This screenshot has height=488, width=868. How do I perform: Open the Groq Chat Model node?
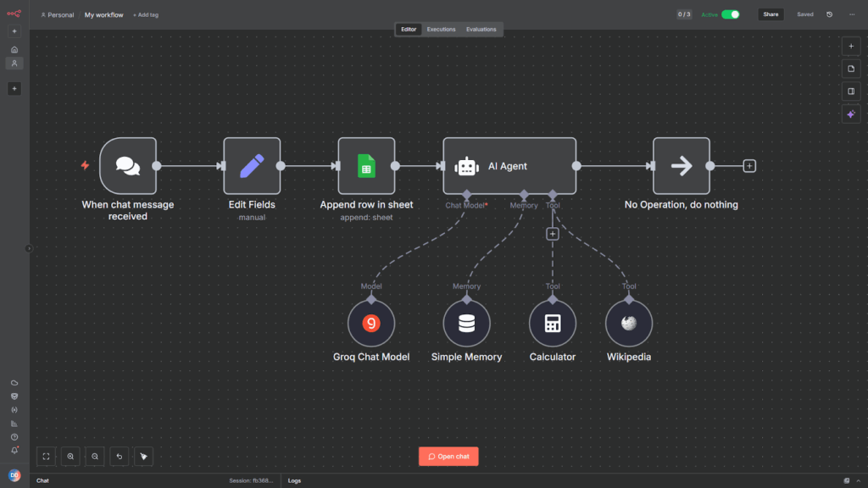(371, 323)
